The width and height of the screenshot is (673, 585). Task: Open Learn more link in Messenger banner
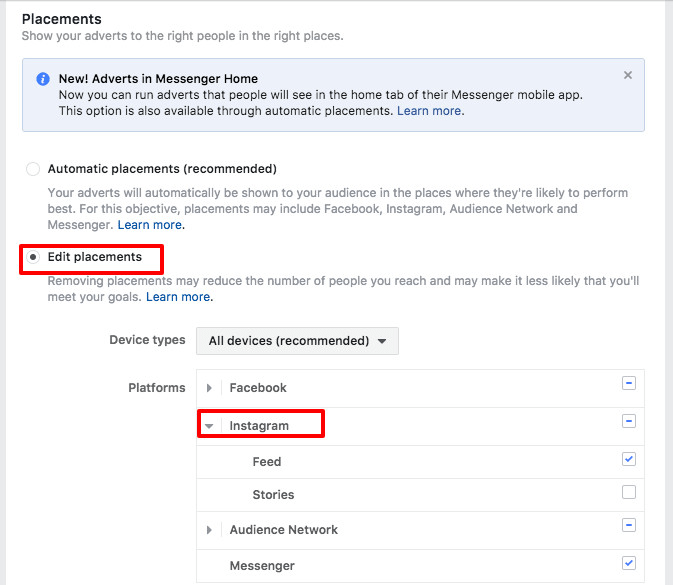click(x=429, y=111)
